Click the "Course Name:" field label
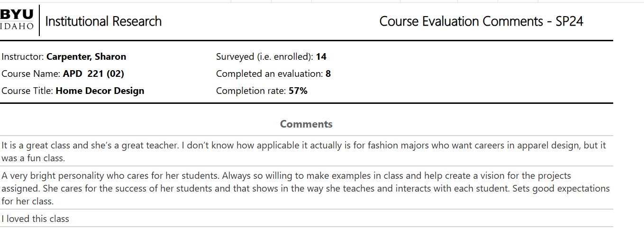 (31, 74)
